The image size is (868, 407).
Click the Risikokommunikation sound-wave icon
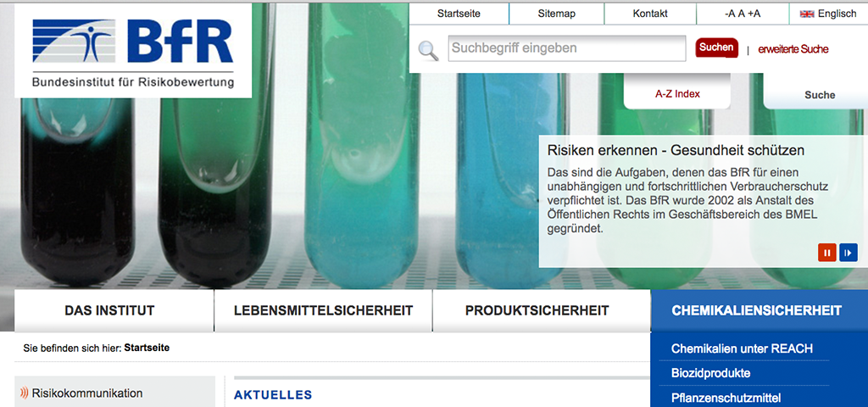click(x=24, y=393)
